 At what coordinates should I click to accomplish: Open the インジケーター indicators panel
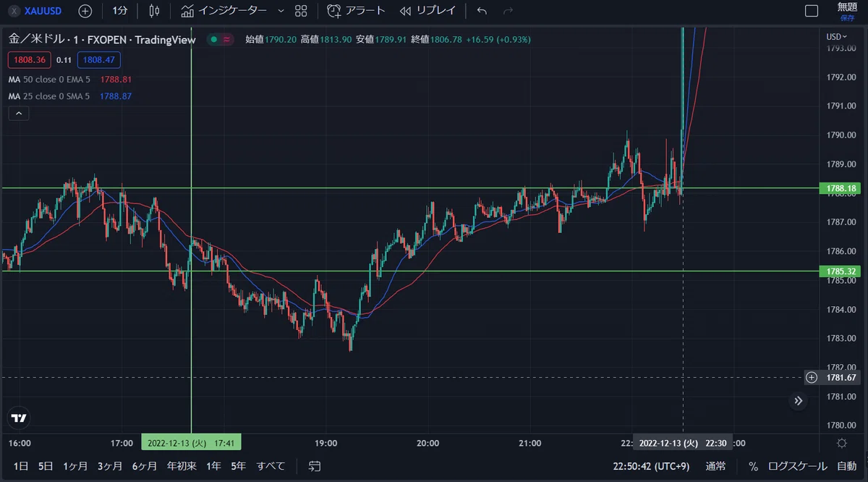click(x=224, y=11)
